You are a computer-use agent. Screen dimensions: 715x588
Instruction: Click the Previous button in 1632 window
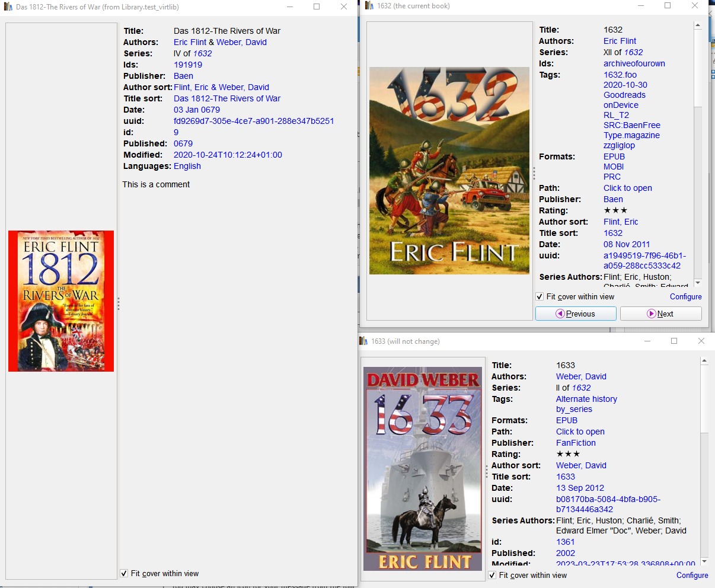576,314
